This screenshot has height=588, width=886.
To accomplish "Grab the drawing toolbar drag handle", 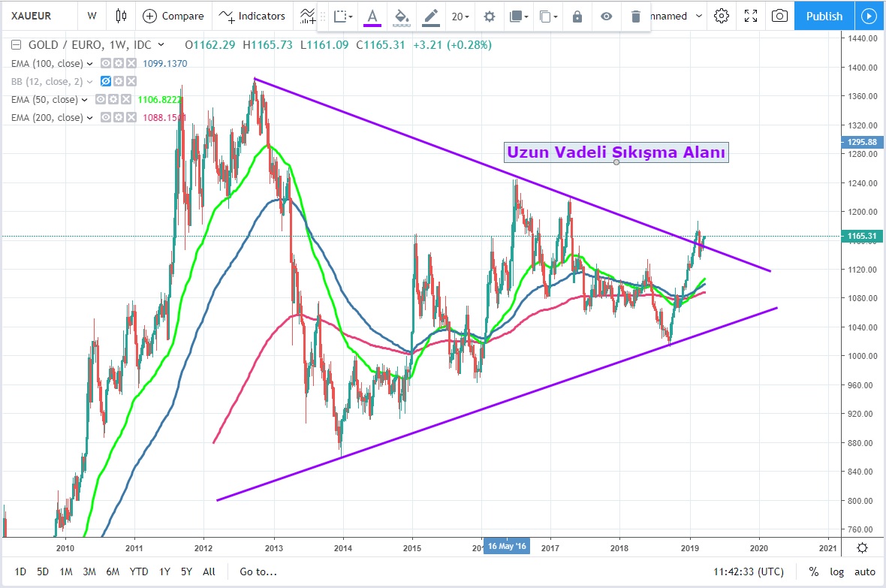I will 323,17.
